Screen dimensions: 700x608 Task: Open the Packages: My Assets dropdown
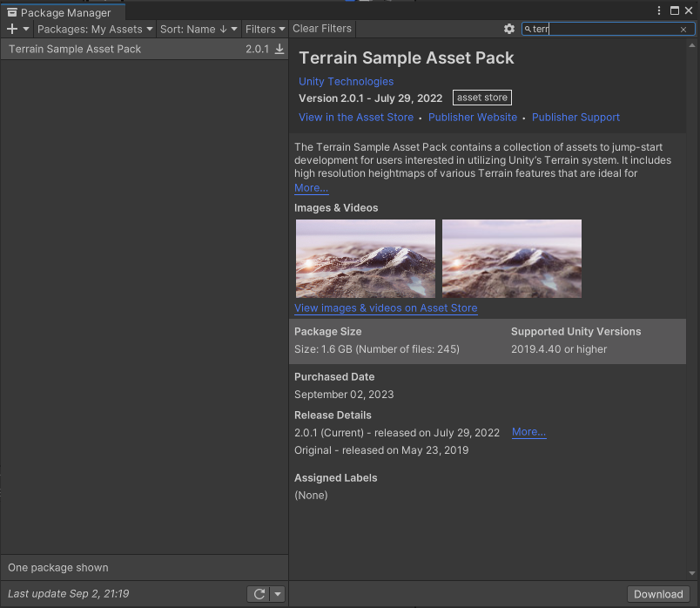click(x=95, y=29)
